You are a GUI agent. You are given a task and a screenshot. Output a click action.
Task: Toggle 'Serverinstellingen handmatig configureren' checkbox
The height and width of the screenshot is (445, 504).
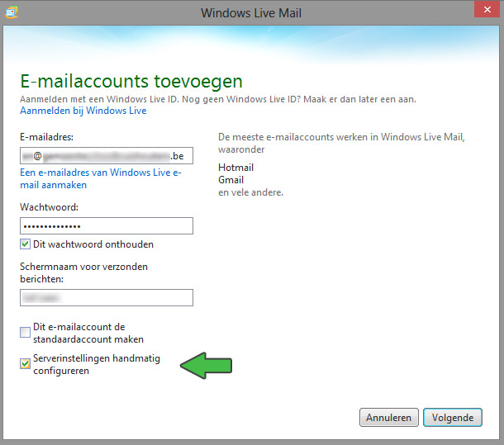(x=25, y=364)
